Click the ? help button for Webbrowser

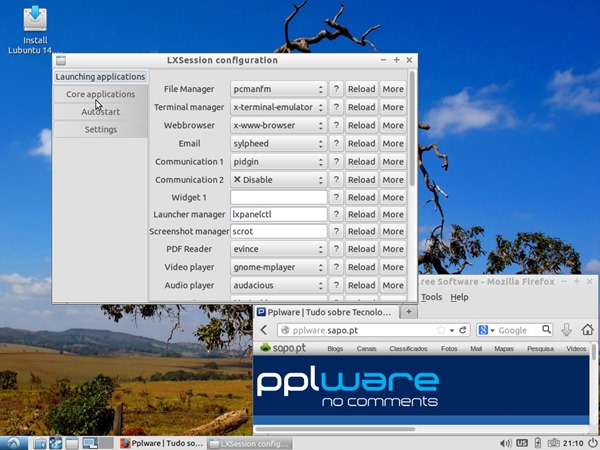336,125
